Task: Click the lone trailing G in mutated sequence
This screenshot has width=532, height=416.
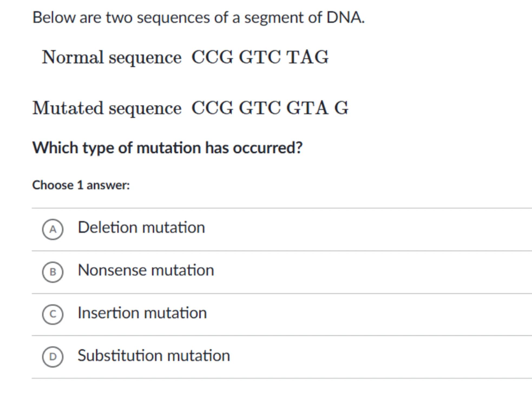Action: [341, 108]
